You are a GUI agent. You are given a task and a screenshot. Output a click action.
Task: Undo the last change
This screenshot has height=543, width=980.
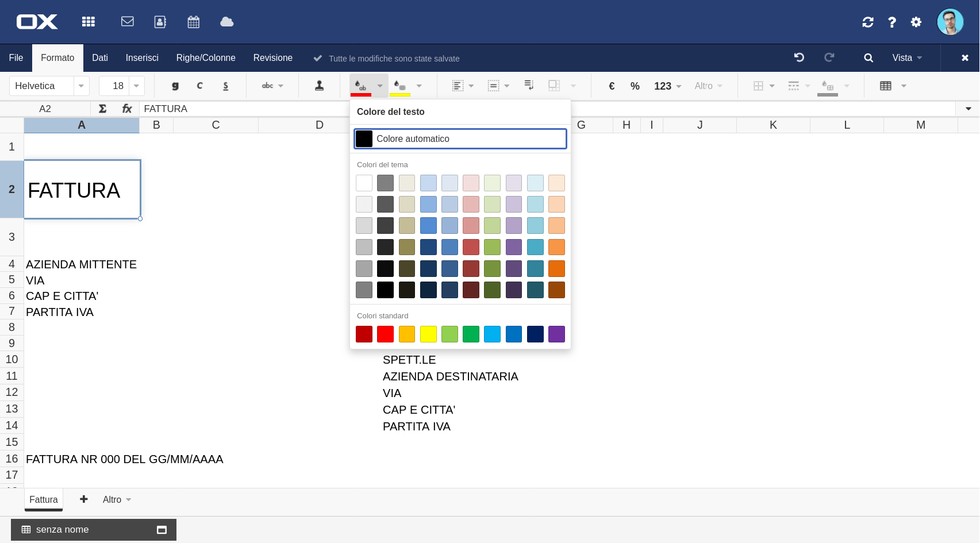(799, 57)
